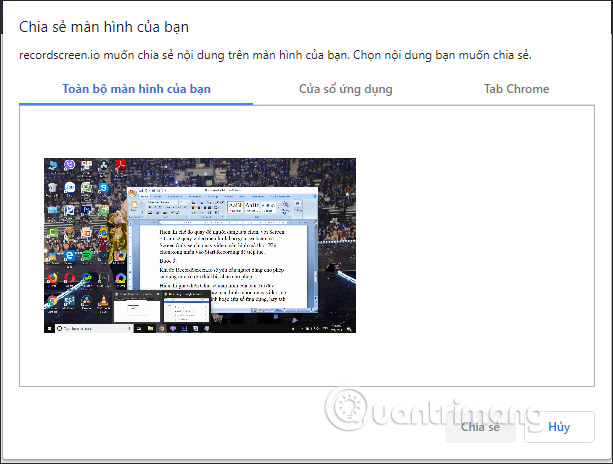The height and width of the screenshot is (464, 613).
Task: Cancel sharing with the 'Hủy' button
Action: 559,427
